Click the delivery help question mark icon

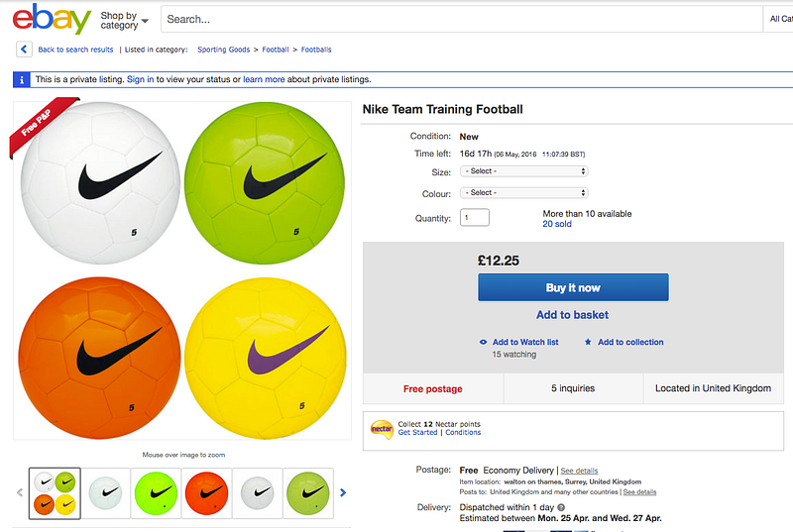[561, 507]
